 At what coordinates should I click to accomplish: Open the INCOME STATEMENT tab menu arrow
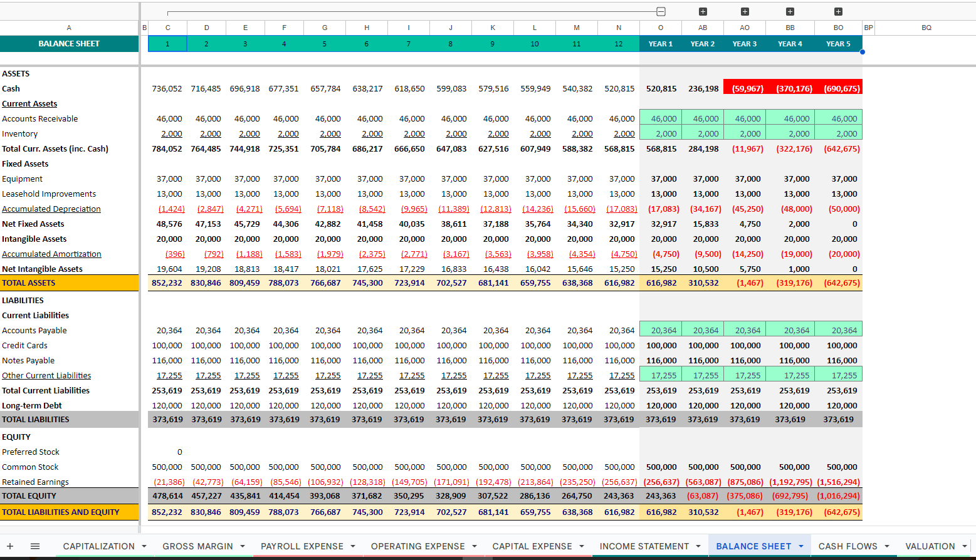tap(698, 546)
